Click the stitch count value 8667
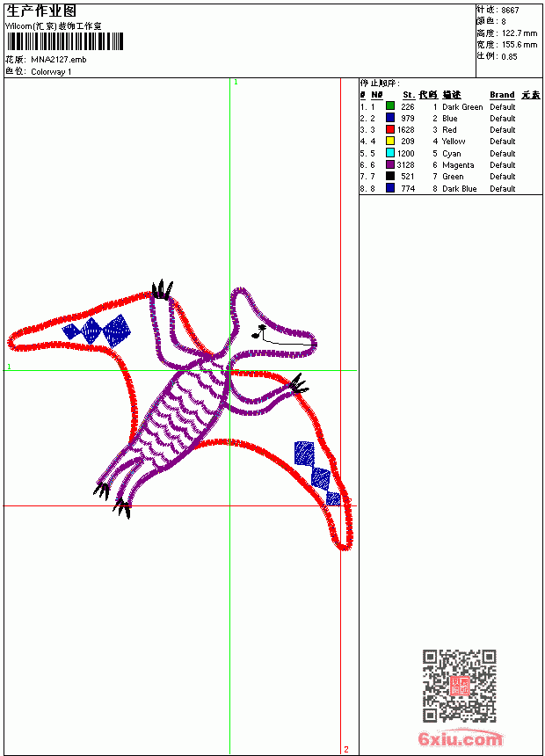545x756 pixels. [510, 11]
